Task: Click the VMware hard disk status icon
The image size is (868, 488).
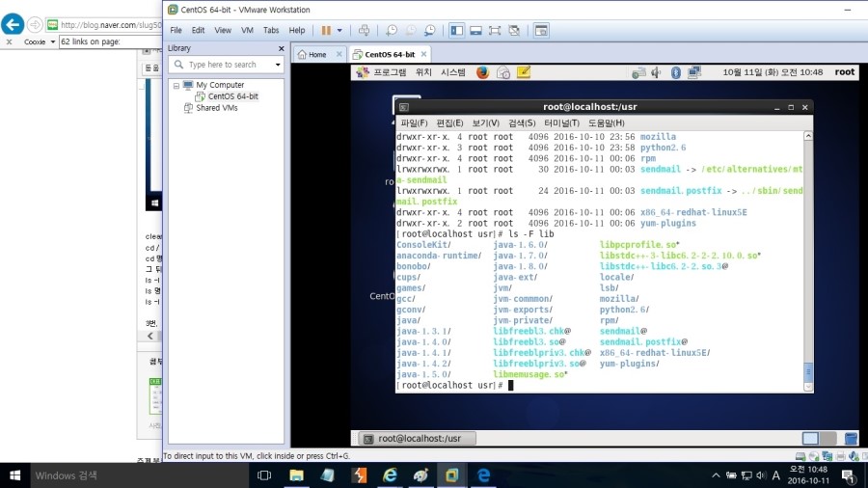Action: [x=800, y=456]
